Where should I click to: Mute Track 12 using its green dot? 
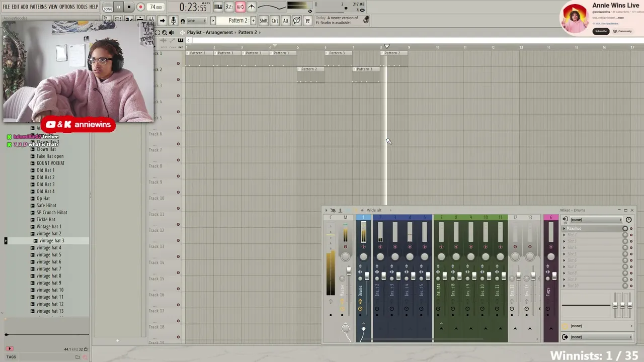click(x=178, y=240)
